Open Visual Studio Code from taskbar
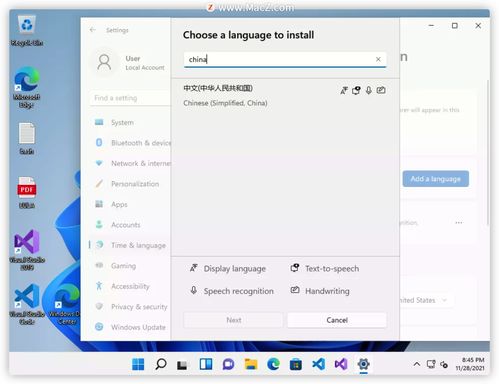499x384 pixels. coord(318,364)
